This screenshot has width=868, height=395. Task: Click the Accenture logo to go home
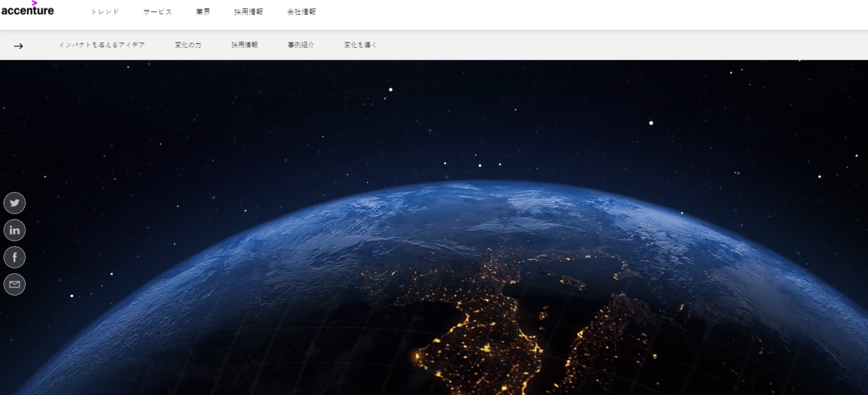point(27,11)
